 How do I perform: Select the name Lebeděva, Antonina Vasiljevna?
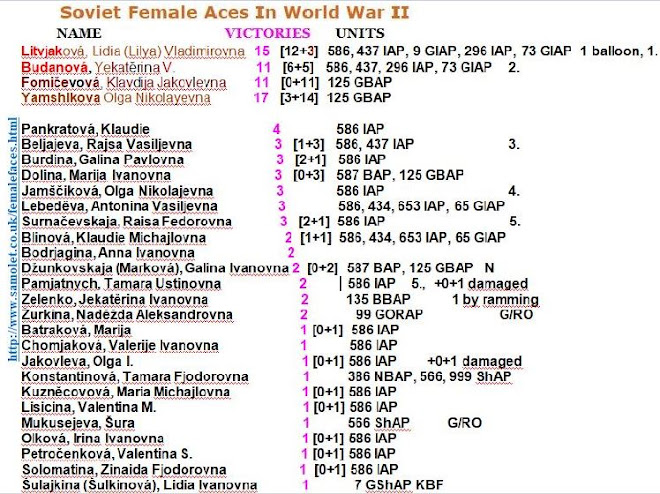click(120, 206)
